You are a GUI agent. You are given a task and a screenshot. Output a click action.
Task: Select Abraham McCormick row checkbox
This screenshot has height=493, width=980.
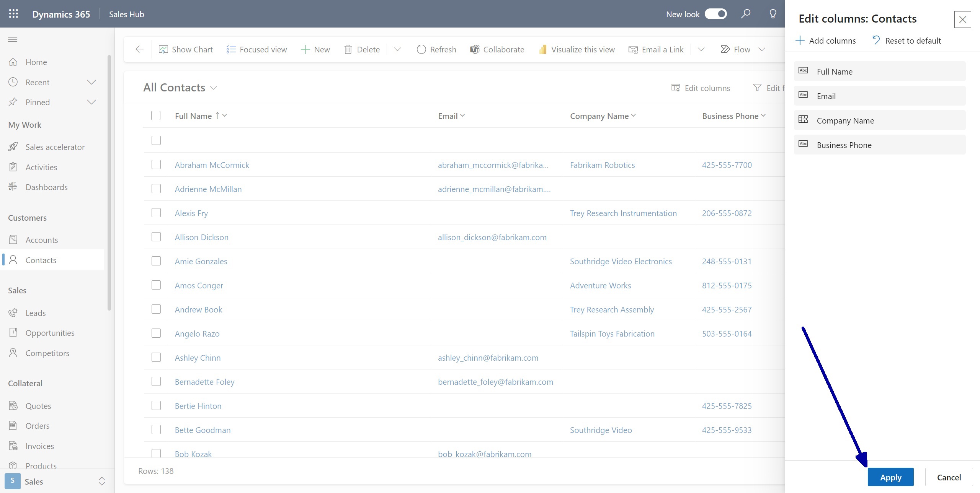[156, 164]
